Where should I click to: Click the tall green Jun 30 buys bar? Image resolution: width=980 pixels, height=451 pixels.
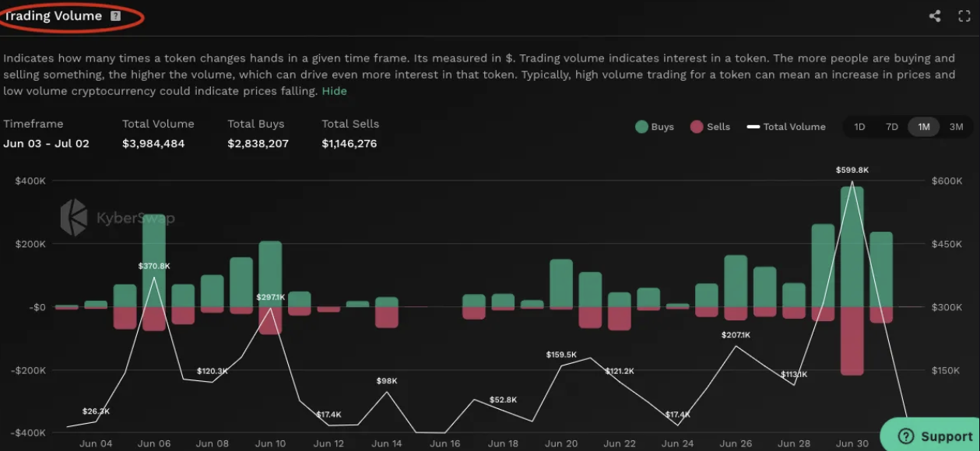click(852, 246)
